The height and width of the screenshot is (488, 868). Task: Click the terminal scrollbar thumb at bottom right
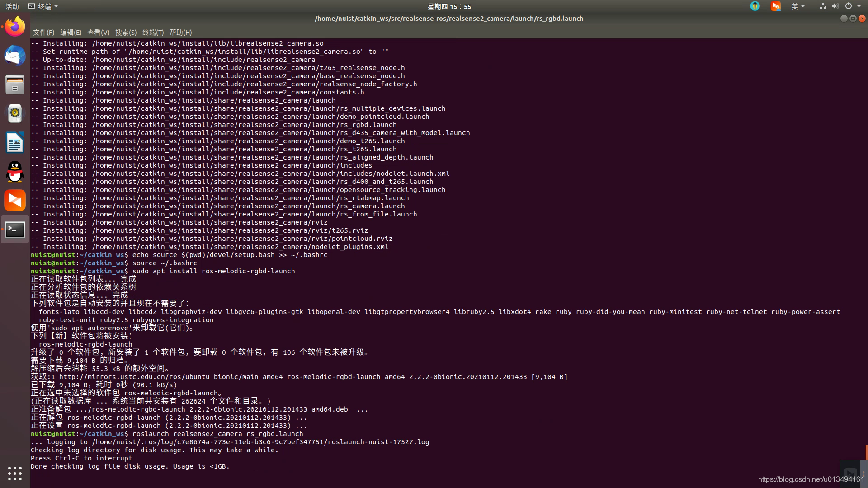[866, 452]
